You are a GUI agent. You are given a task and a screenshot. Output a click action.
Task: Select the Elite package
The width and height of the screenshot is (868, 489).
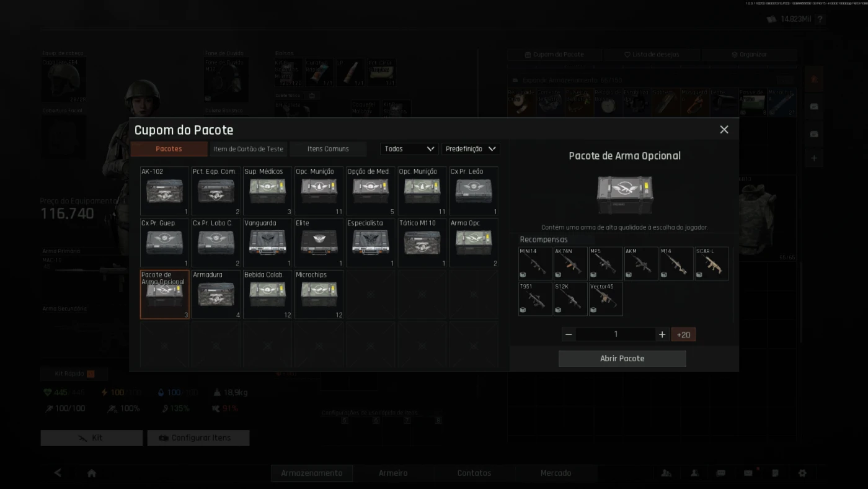[319, 243]
